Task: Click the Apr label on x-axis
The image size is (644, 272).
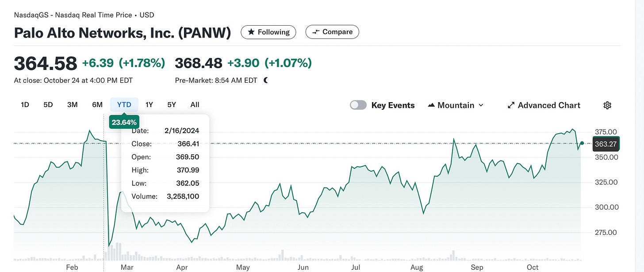Action: click(x=182, y=267)
